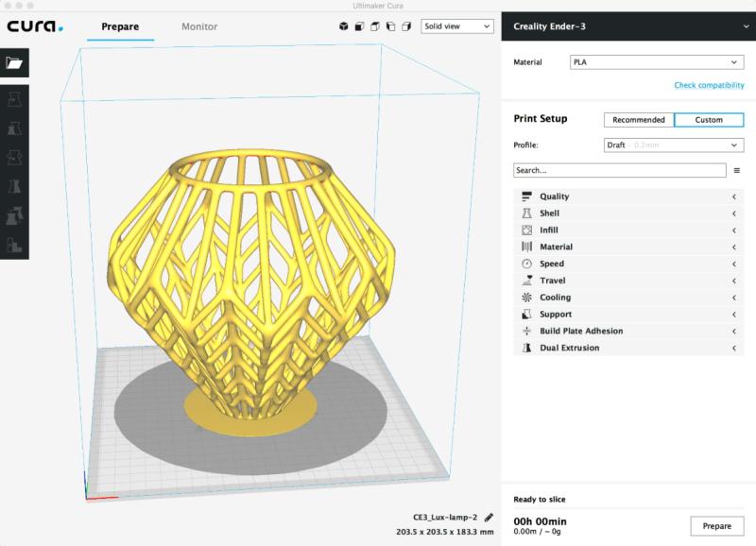Select the Move tool in left toolbar
756x546 pixels.
click(x=14, y=99)
